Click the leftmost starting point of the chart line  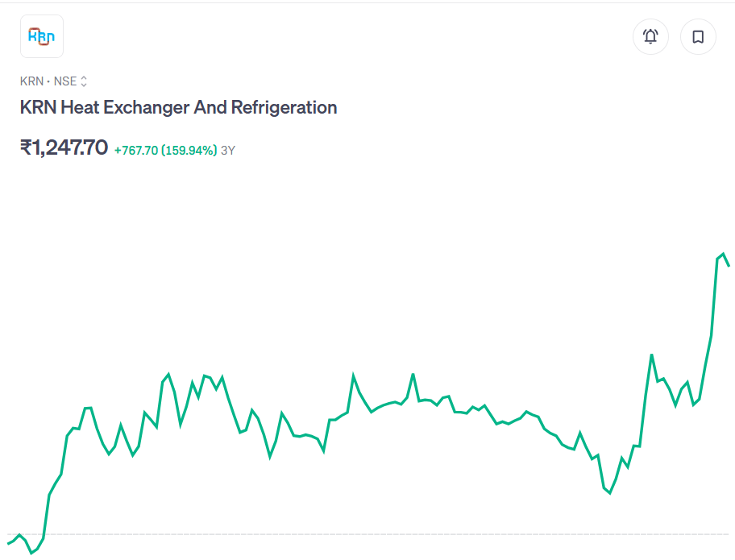(9, 544)
